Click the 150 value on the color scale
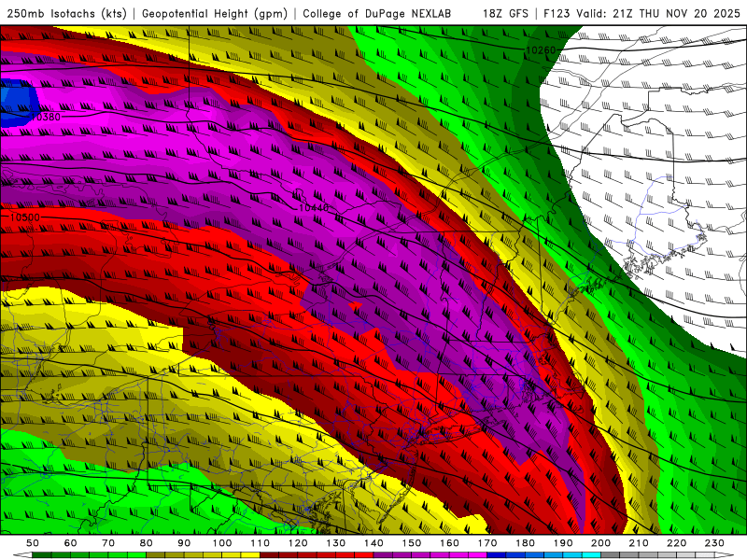The image size is (747, 560). (412, 543)
